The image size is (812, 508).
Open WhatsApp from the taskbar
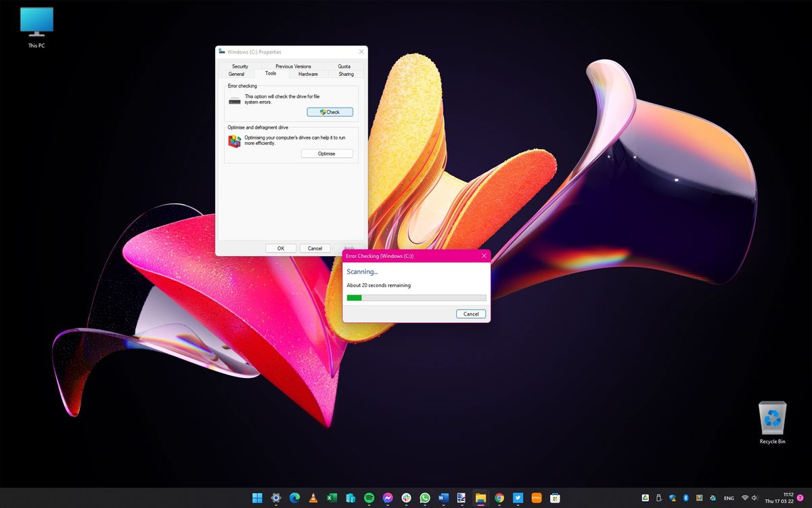coord(424,498)
